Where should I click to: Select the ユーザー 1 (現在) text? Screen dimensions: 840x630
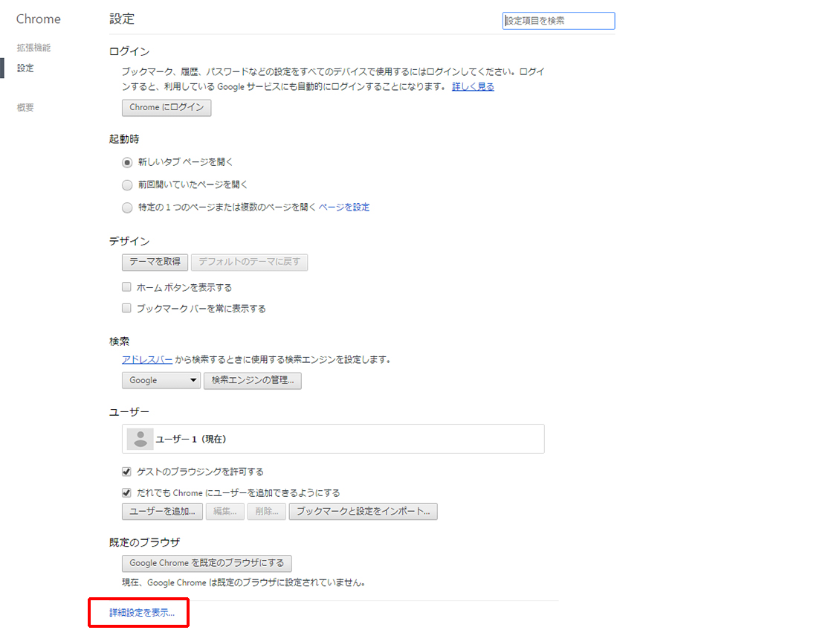(191, 439)
